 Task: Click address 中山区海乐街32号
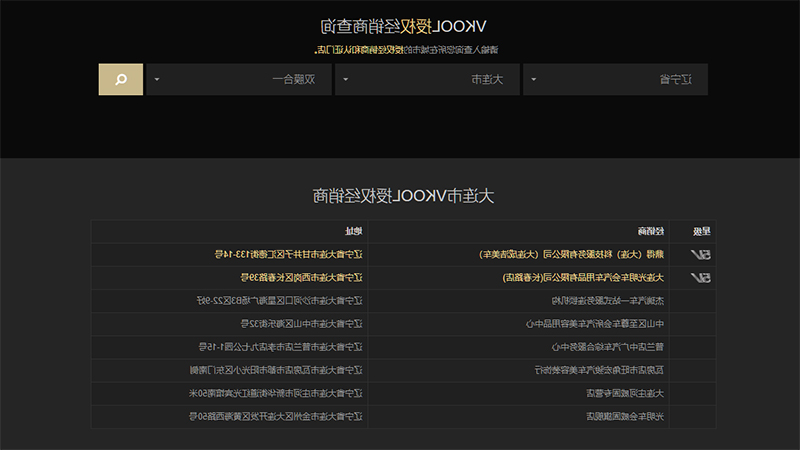(302, 324)
